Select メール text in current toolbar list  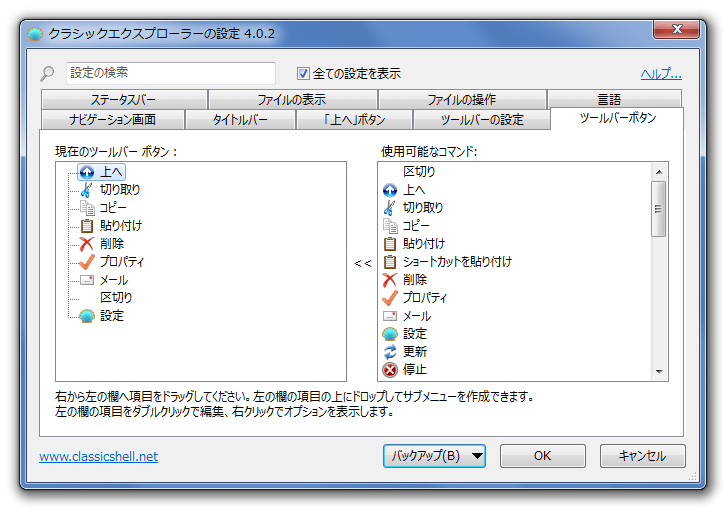click(114, 280)
